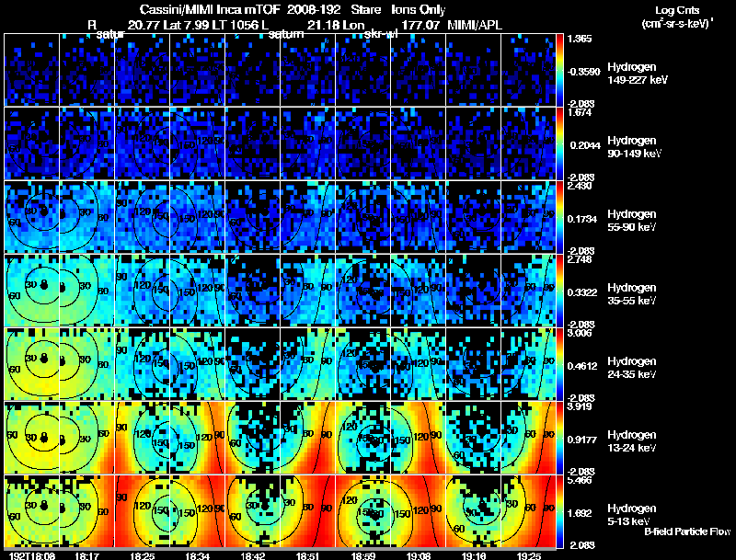The image size is (736, 560).
Task: Click the Hydrogen 24-35 keV row label
Action: (631, 368)
